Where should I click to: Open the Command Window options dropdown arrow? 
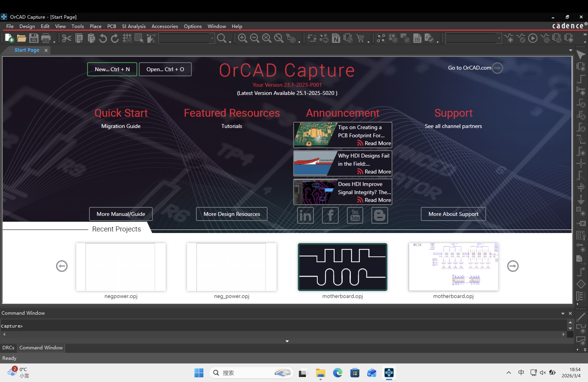563,314
